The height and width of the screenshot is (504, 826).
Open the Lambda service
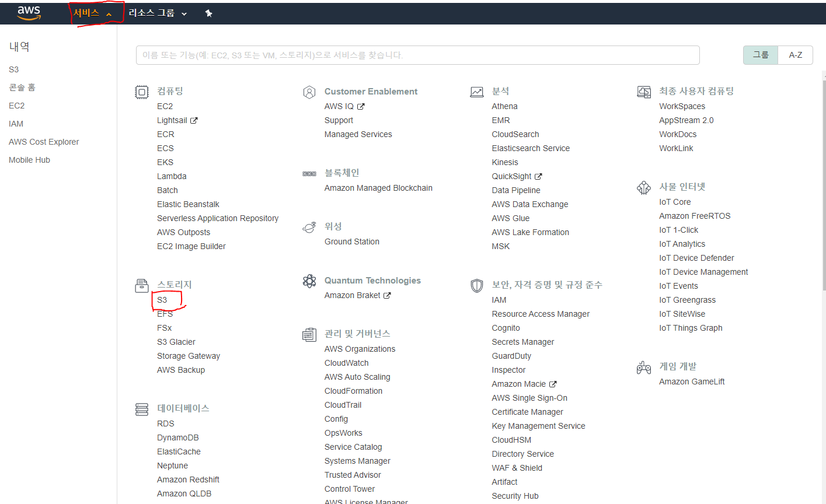click(172, 176)
